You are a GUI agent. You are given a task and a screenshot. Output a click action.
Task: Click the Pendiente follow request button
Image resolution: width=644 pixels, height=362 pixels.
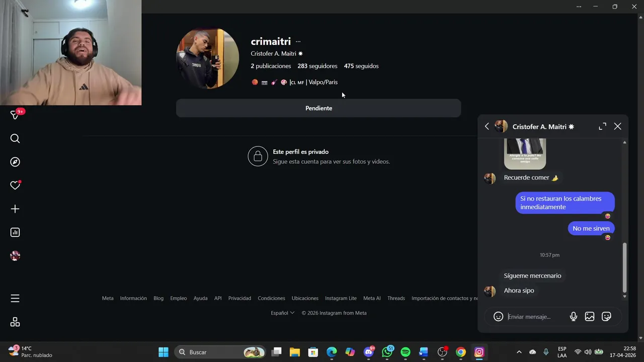click(318, 108)
